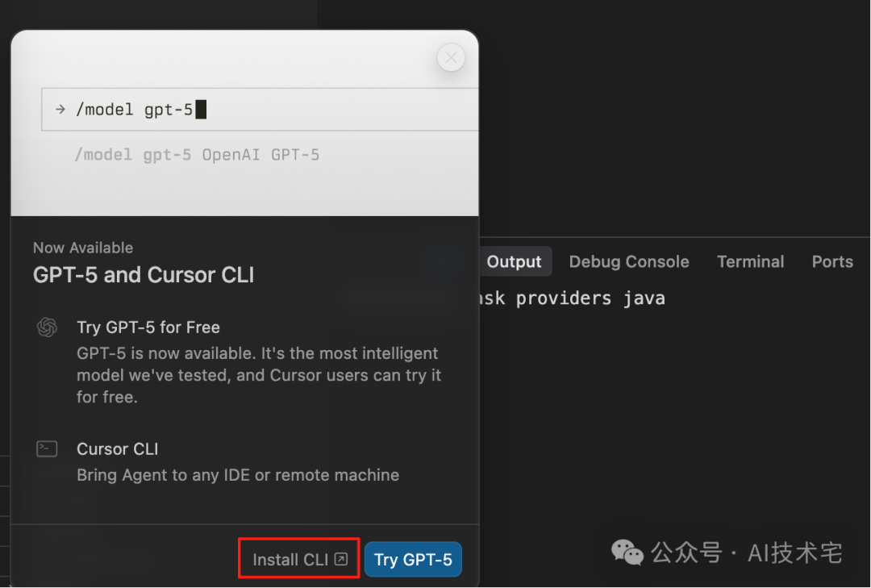
Task: Select the suggested /model gpt-5 OpenAI GPT-5 completion
Action: tap(198, 154)
